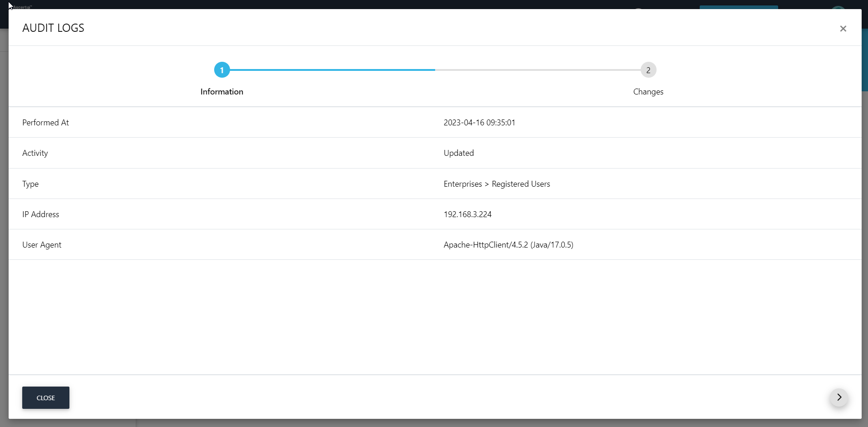Click the IP address 192.168.3.224
This screenshot has width=868, height=427.
coord(467,214)
